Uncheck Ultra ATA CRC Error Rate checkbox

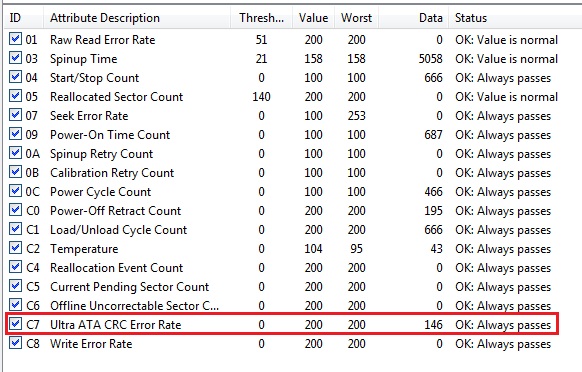(x=15, y=324)
